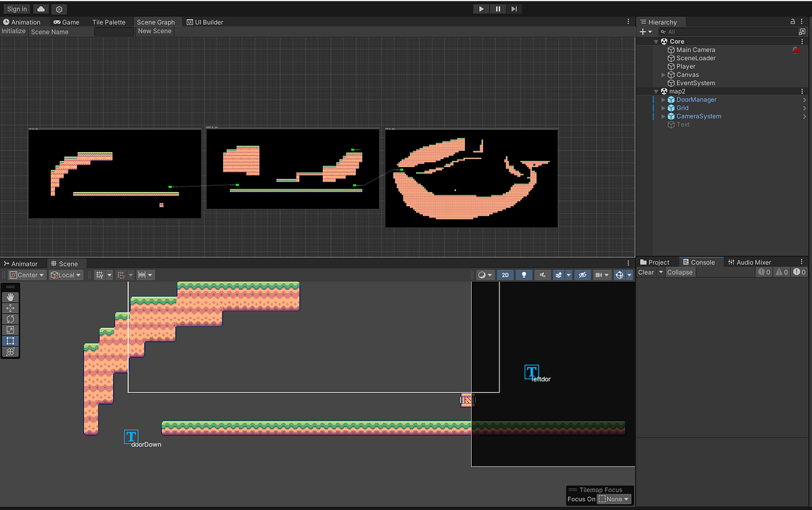Select the Hand tool in Scene view
Viewport: 812px width, 510px height.
(x=9, y=296)
